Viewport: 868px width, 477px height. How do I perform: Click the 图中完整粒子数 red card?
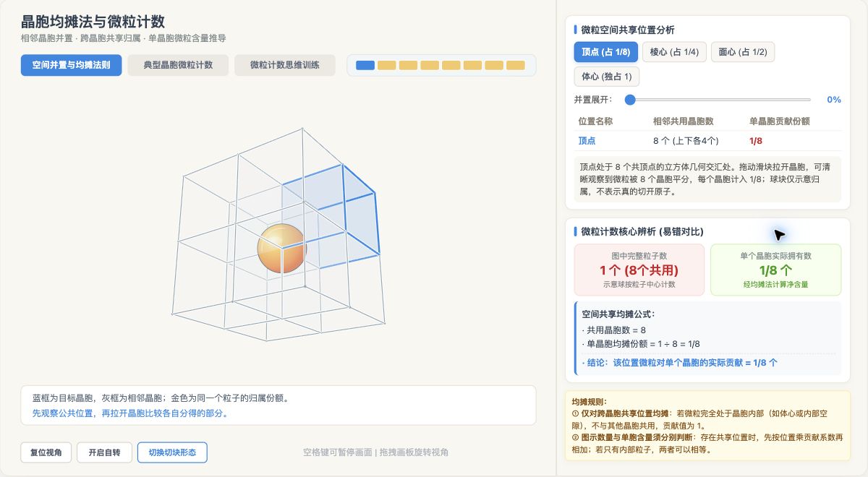point(639,270)
